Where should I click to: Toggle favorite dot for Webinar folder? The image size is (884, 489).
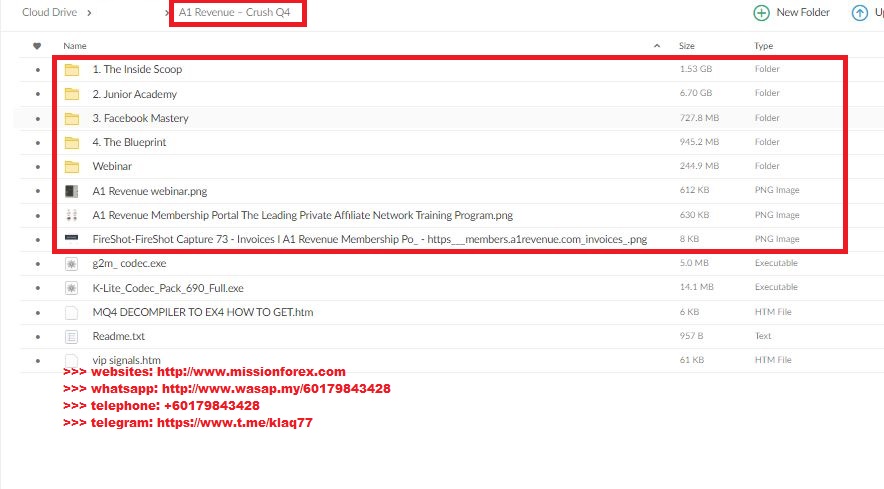[x=38, y=167]
